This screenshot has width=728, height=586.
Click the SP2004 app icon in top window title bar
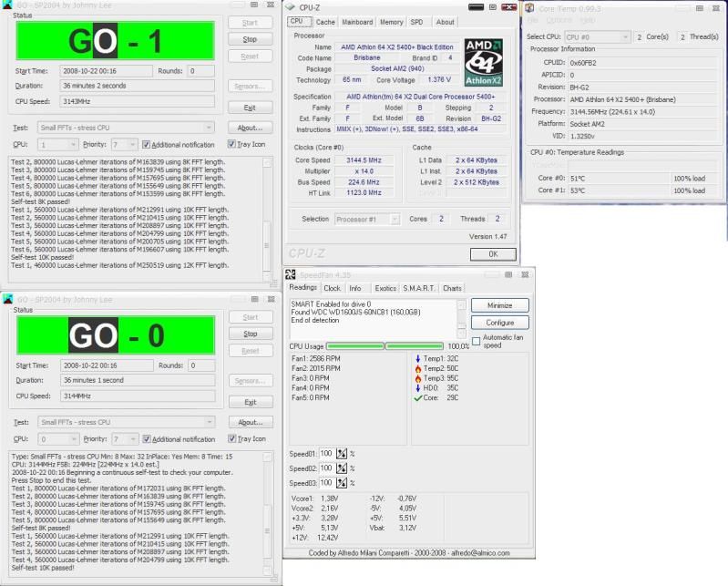point(8,5)
